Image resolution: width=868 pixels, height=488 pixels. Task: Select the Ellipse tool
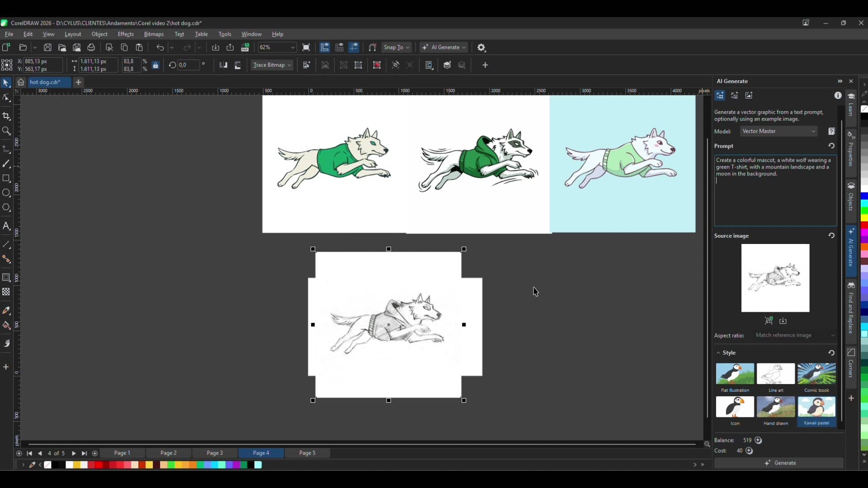[6, 193]
